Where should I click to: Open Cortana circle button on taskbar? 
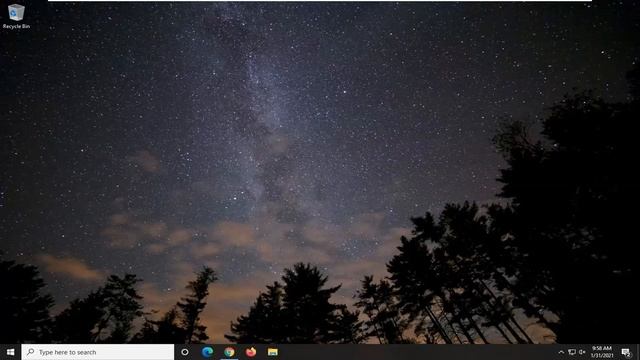tap(185, 352)
